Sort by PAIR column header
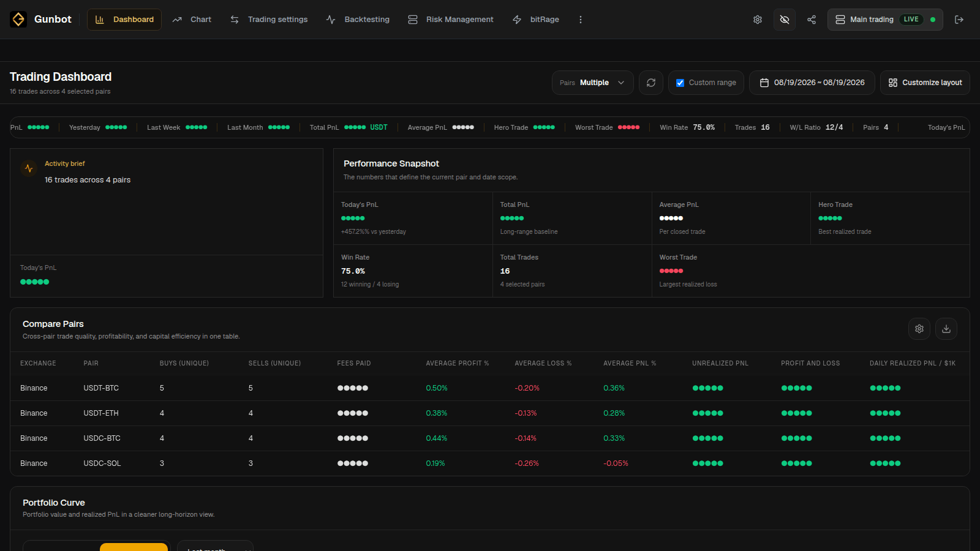 coord(91,364)
